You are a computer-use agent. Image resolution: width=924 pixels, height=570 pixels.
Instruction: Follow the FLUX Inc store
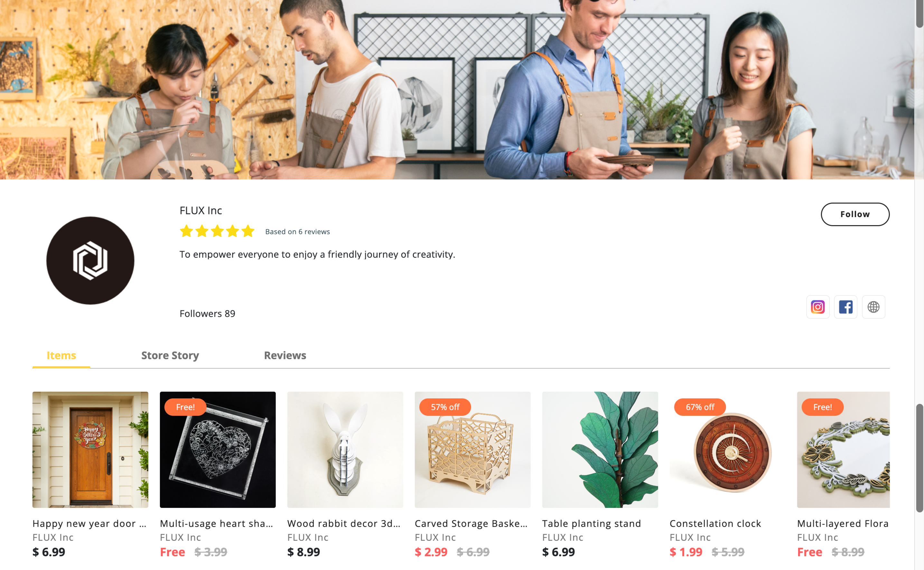coord(855,214)
